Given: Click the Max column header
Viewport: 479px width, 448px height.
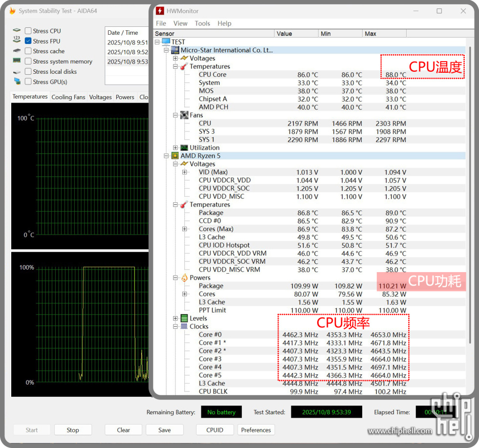Looking at the screenshot, I should (384, 34).
